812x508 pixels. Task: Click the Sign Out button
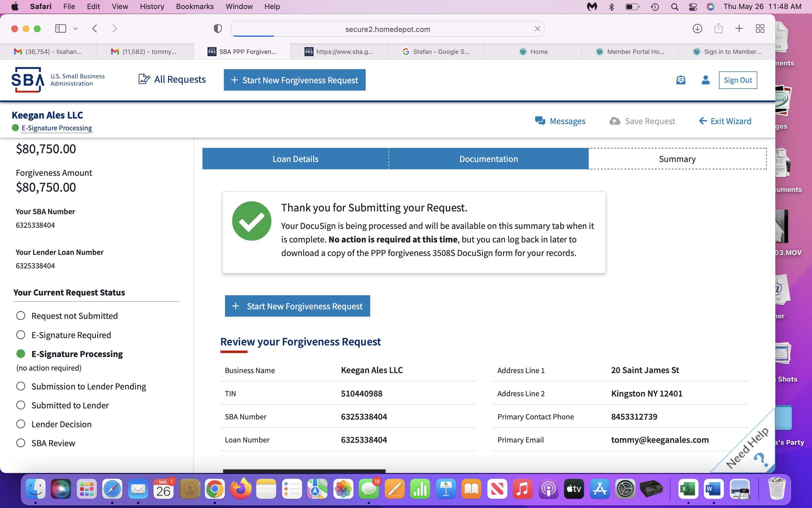738,80
